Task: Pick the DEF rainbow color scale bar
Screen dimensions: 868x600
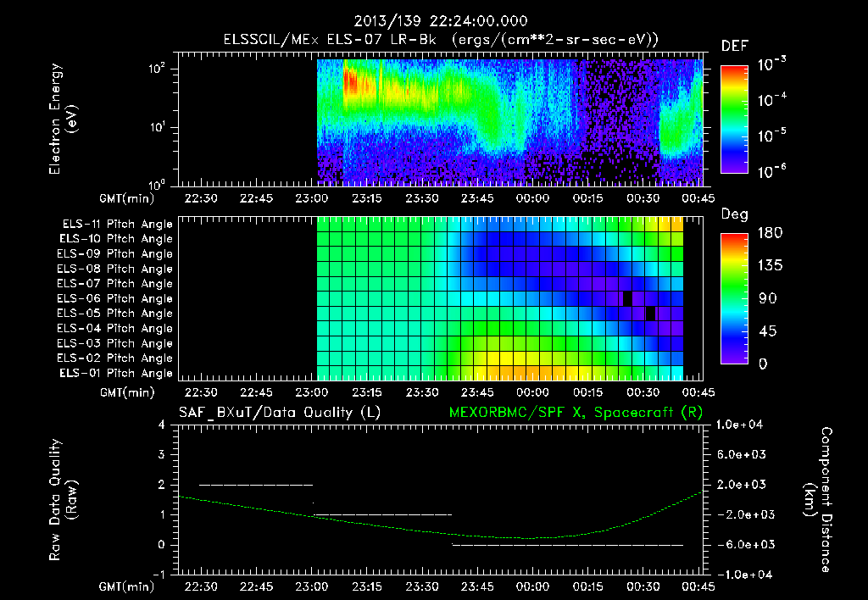Action: (734, 119)
